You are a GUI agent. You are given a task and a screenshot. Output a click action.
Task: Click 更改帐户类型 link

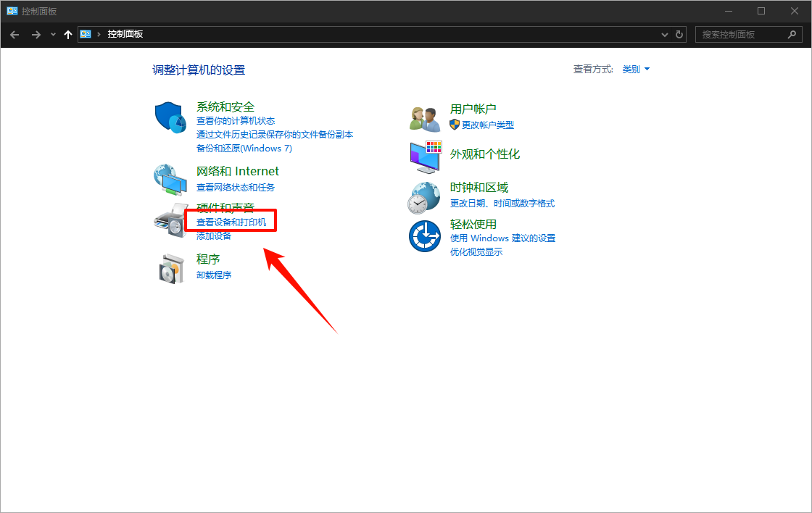(487, 125)
